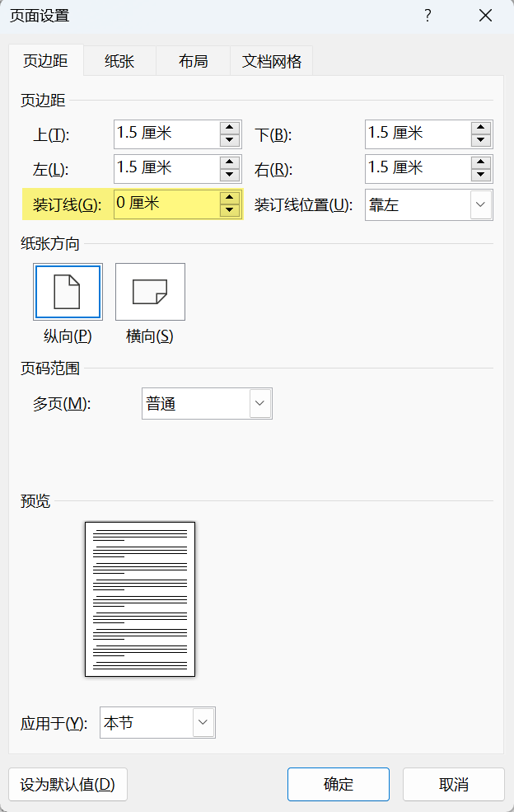
Task: Increase the 上 top margin with up arrow
Action: pos(229,128)
